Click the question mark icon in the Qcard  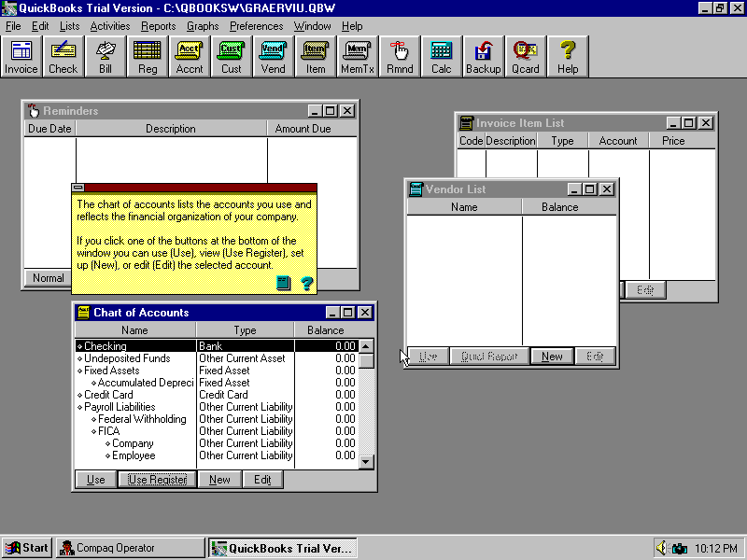307,284
